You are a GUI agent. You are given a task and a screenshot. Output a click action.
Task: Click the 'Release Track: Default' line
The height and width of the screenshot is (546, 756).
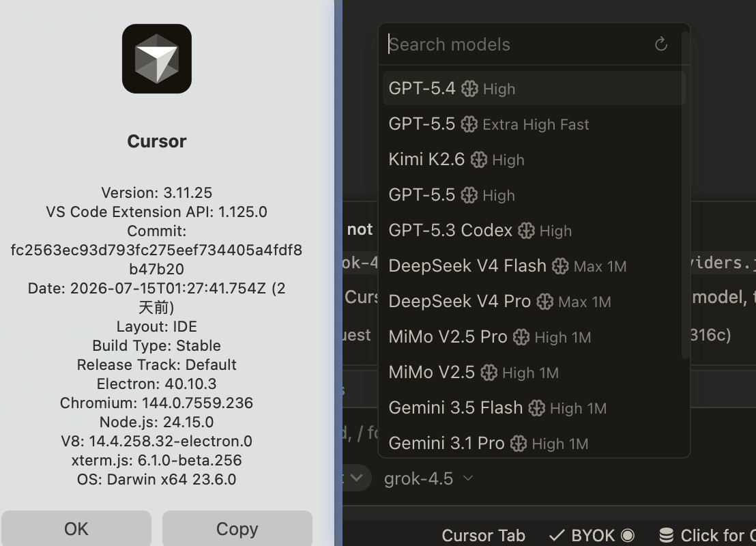[157, 364]
